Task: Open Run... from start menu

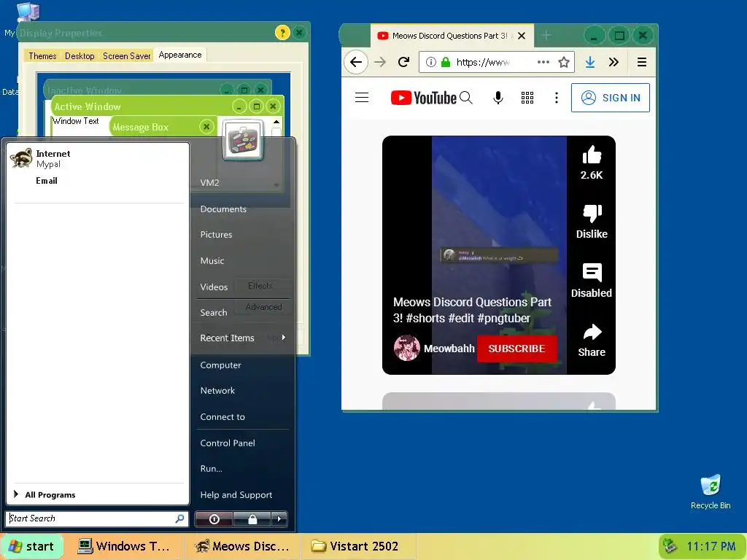Action: (x=211, y=469)
